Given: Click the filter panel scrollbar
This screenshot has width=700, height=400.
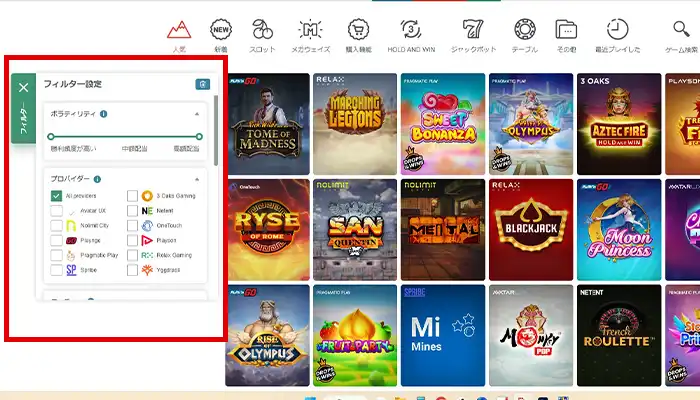Looking at the screenshot, I should pyautogui.click(x=216, y=130).
